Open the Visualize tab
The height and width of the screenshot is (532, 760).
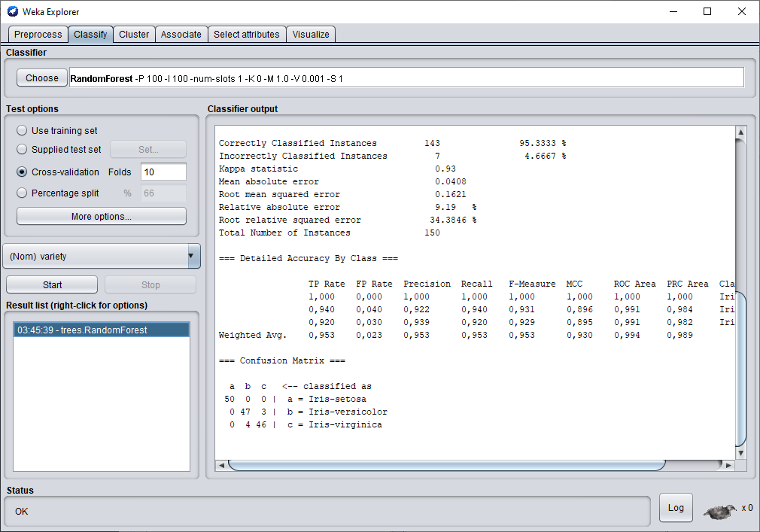[311, 35]
